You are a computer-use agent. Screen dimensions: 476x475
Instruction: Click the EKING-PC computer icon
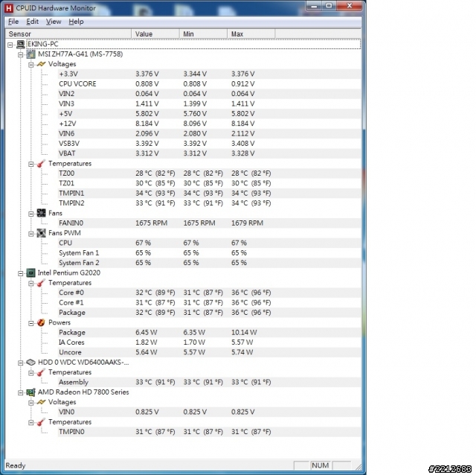(x=21, y=45)
